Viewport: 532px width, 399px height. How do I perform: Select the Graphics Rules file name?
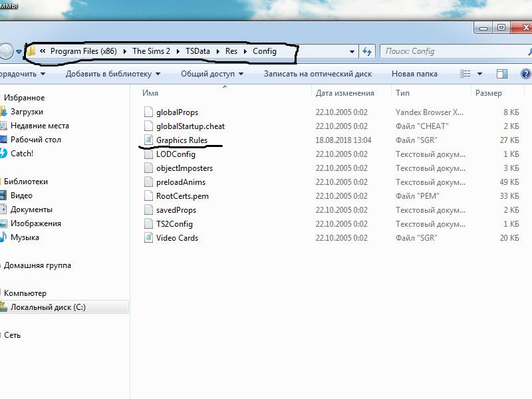(x=182, y=140)
